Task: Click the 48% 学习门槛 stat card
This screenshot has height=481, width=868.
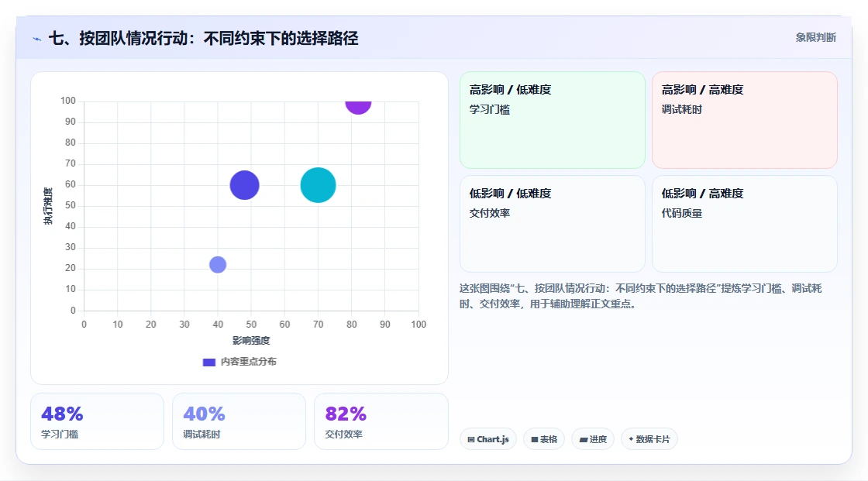Action: [x=98, y=421]
